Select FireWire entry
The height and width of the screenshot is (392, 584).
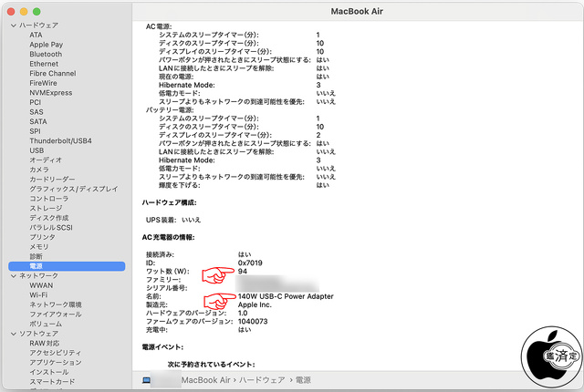[43, 83]
